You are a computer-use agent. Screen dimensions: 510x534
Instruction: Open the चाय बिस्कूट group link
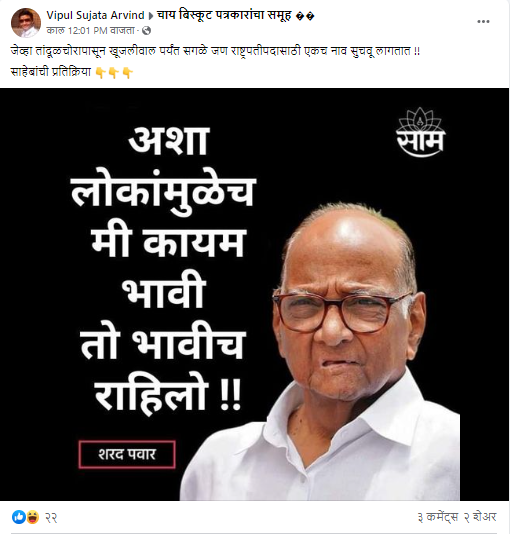[235, 15]
